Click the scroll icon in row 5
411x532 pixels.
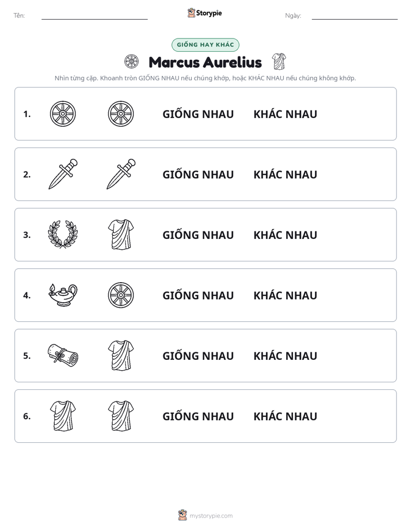pos(63,355)
